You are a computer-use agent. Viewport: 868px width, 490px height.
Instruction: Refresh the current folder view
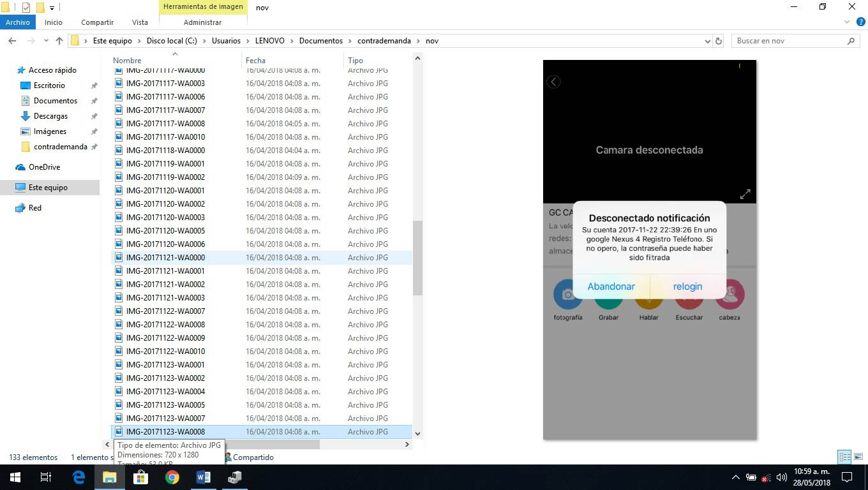pyautogui.click(x=719, y=41)
